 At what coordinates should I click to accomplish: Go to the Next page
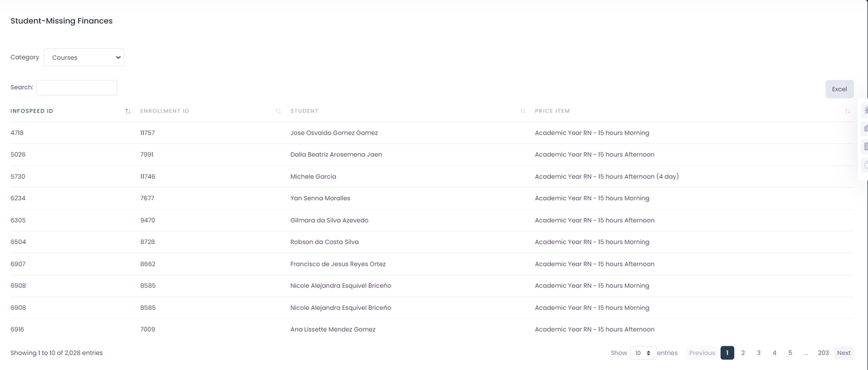pyautogui.click(x=843, y=353)
